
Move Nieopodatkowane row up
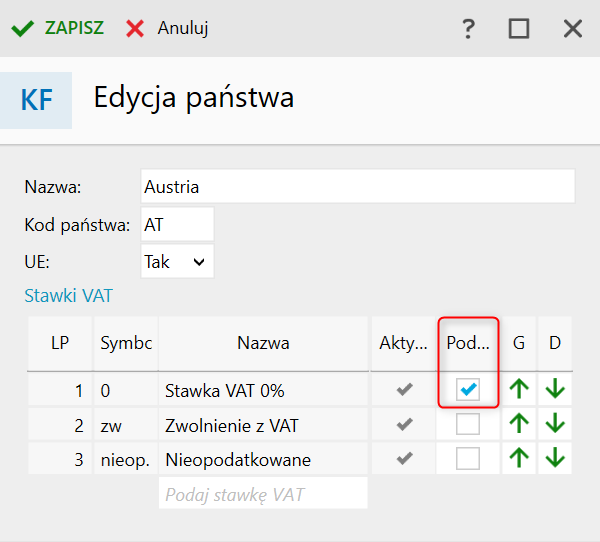click(519, 459)
